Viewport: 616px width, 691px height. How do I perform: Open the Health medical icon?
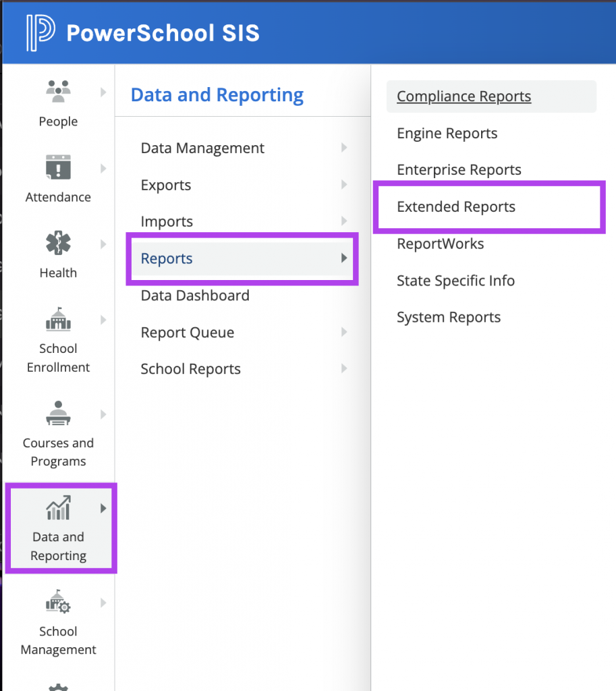point(58,243)
